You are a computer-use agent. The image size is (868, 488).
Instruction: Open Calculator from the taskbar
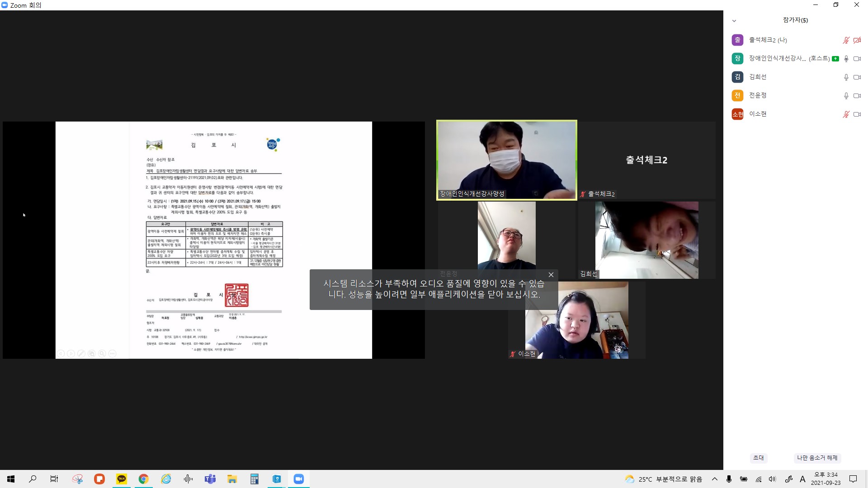[255, 479]
